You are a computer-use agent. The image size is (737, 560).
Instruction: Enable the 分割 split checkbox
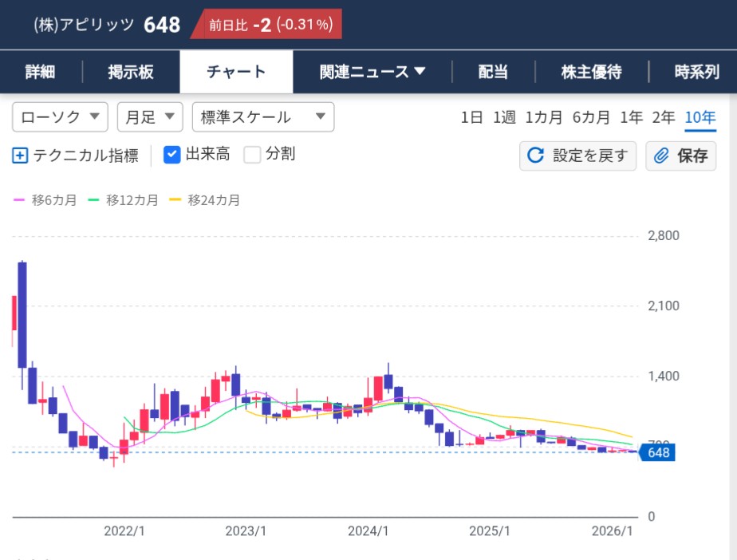tap(252, 155)
